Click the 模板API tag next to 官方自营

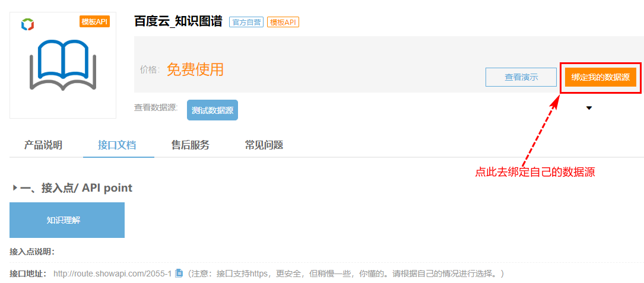pyautogui.click(x=283, y=23)
